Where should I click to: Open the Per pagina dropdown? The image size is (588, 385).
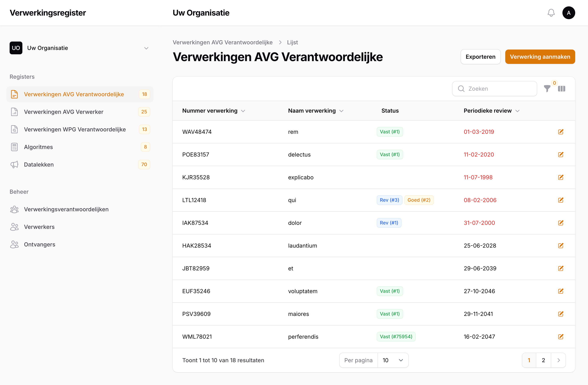click(x=393, y=360)
